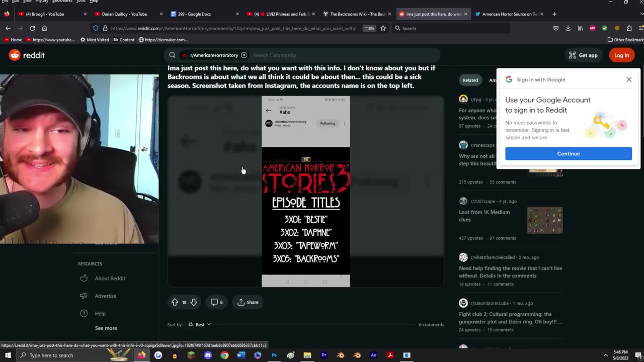
Task: Upvote the post with the up arrow
Action: [x=175, y=302]
